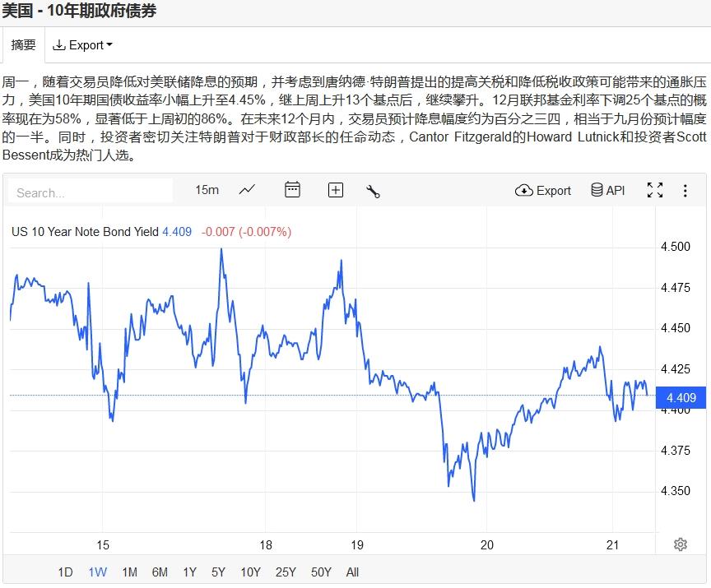The height and width of the screenshot is (588, 711).
Task: Open the chart type line icon
Action: pos(247,190)
